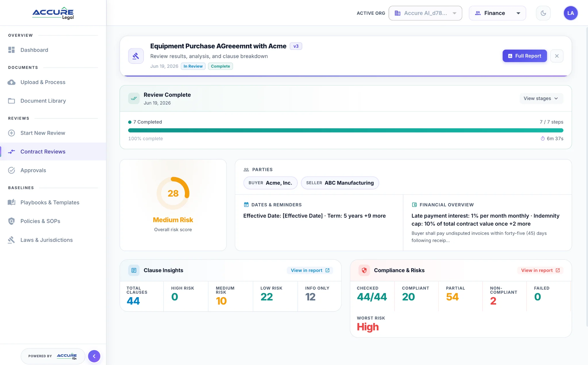This screenshot has height=365, width=588.
Task: Click the Policies & SOPs shield icon
Action: pos(11,221)
